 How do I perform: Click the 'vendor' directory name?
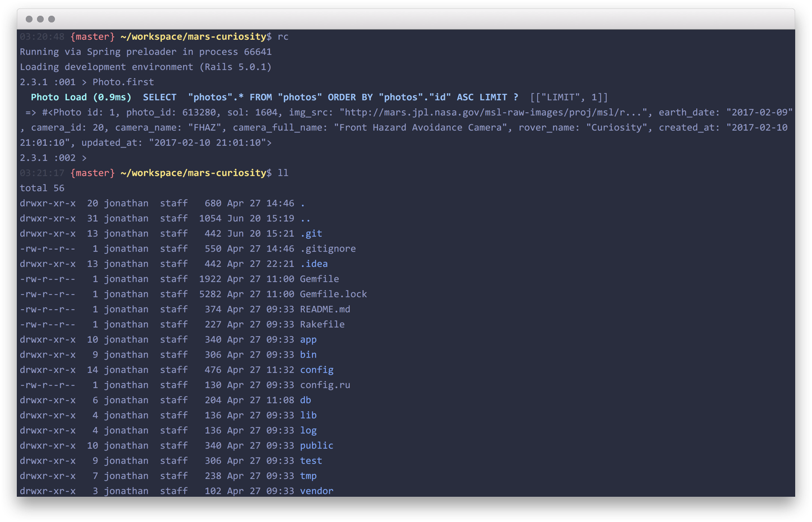[317, 491]
